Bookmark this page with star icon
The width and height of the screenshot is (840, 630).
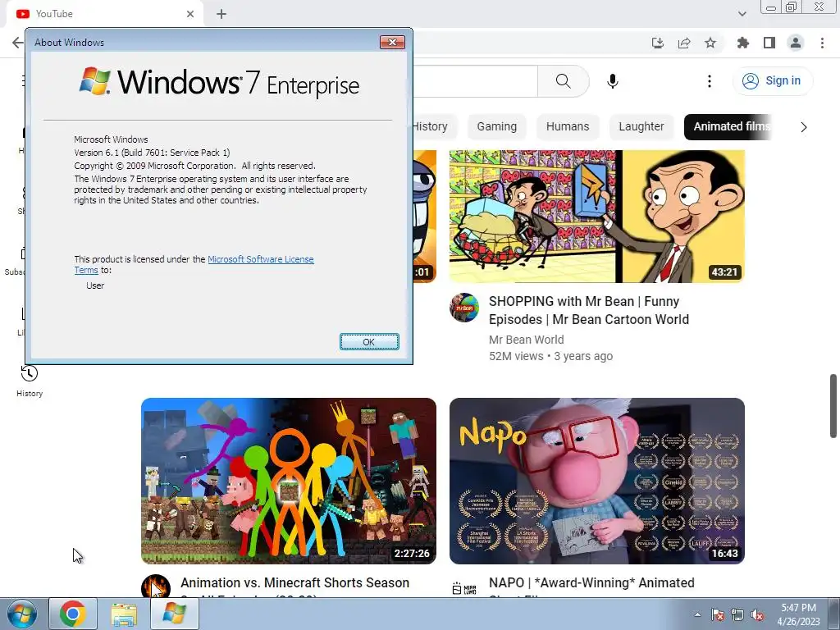[x=710, y=43]
